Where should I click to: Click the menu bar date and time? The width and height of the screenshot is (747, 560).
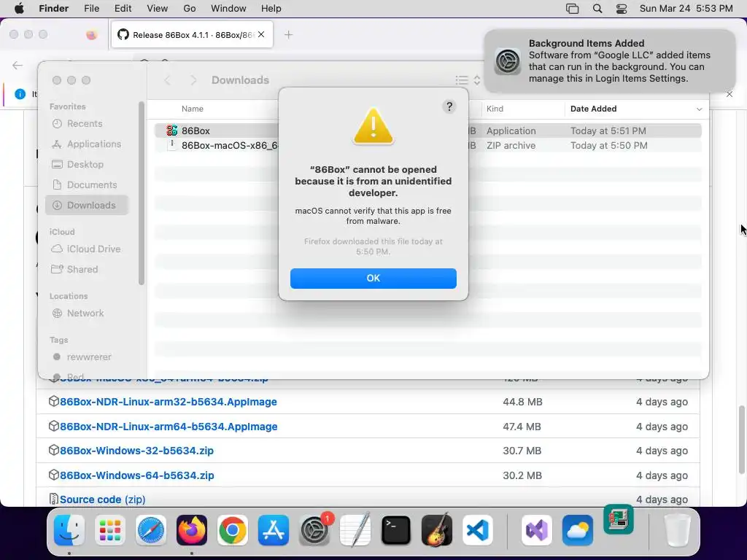[x=686, y=9]
